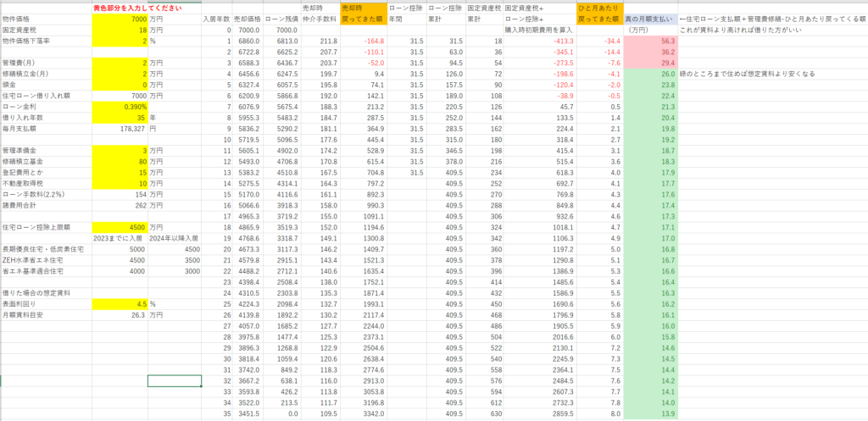The width and height of the screenshot is (868, 421).
Task: Click the 月額賃料目安 value 26.3
Action: click(x=121, y=316)
